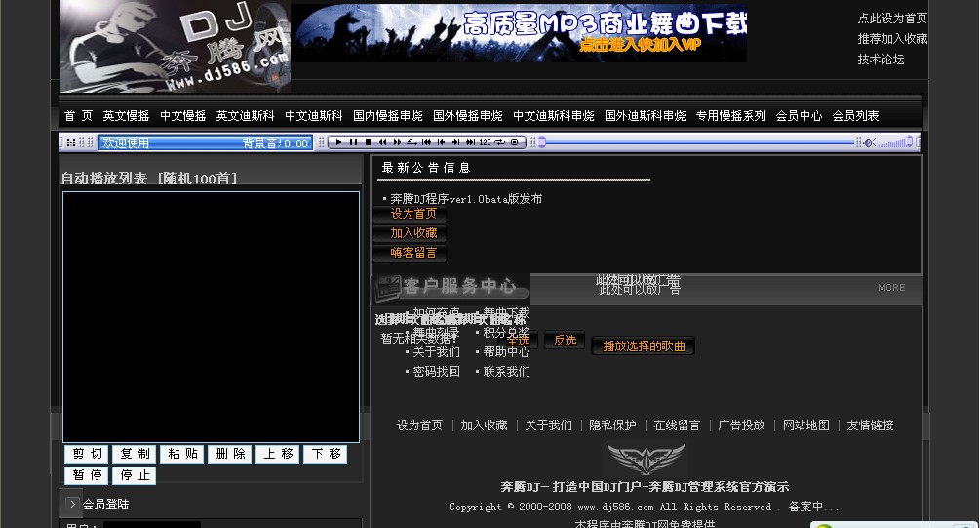Open the 中文迪斯科 category

(x=314, y=116)
